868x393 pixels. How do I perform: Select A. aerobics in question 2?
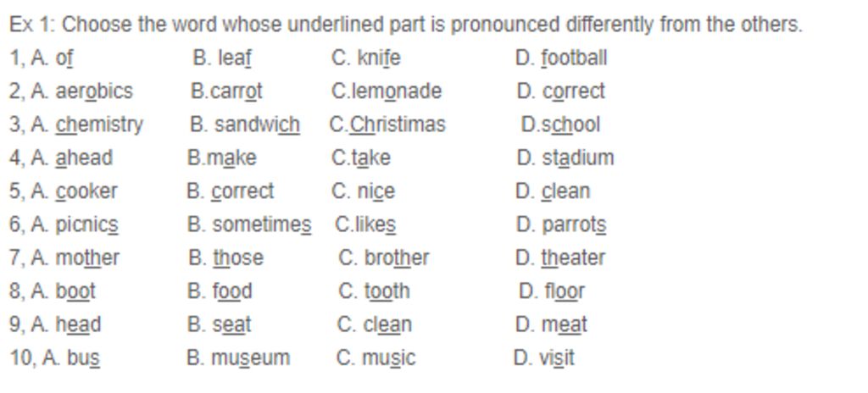tap(82, 91)
